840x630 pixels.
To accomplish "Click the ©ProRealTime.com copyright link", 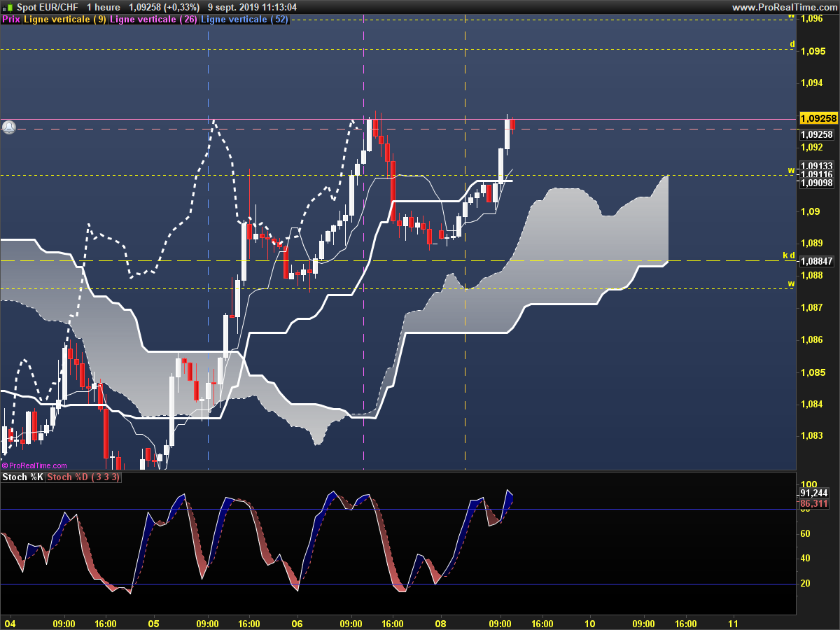I will (35, 465).
